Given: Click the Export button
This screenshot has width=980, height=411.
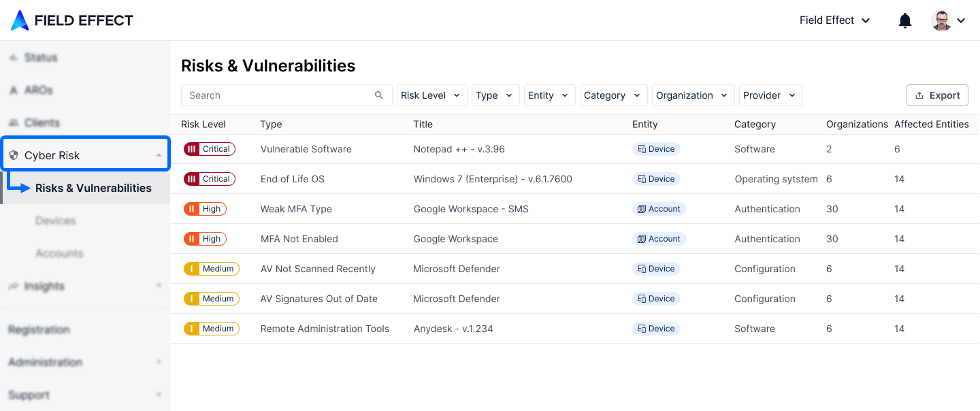Looking at the screenshot, I should 937,95.
